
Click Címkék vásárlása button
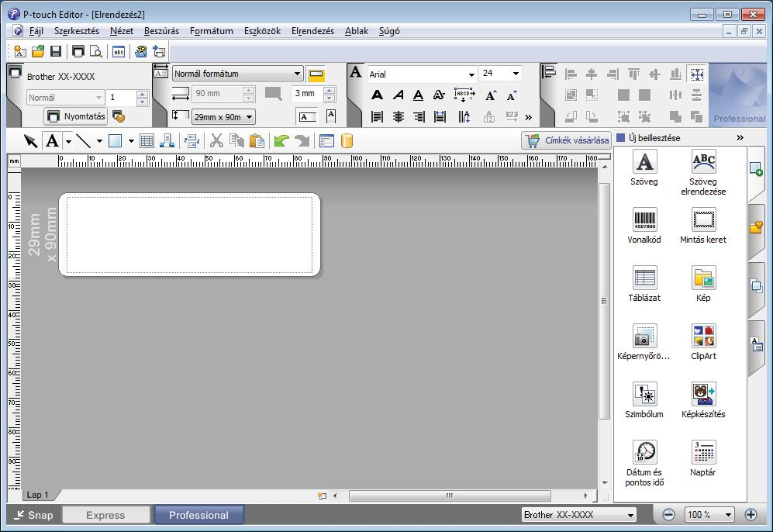click(566, 140)
